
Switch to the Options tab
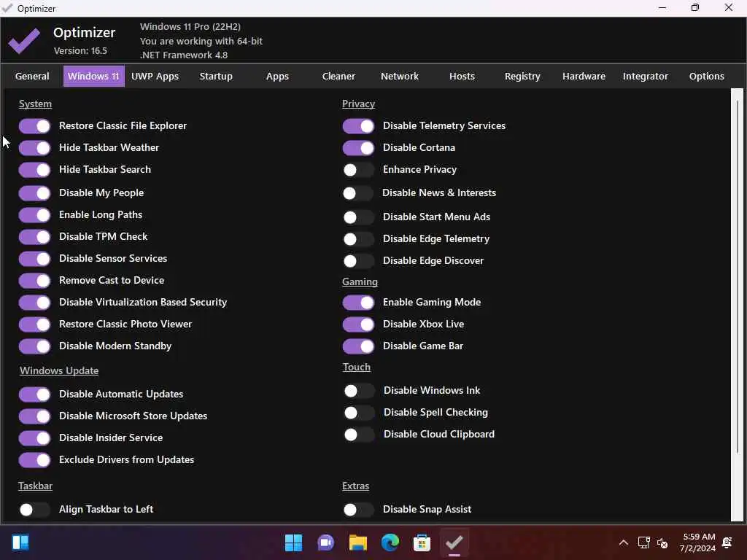pyautogui.click(x=706, y=76)
